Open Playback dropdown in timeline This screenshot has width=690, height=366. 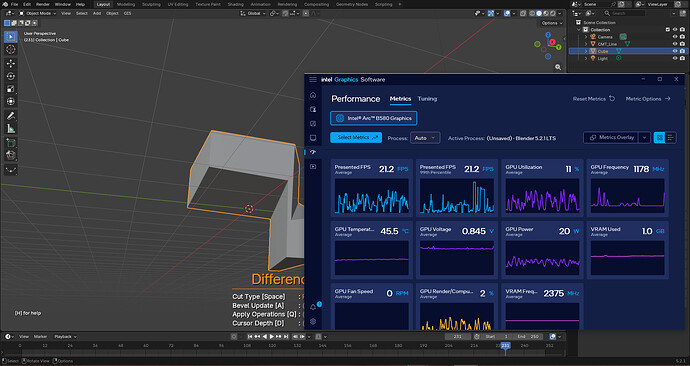coord(65,337)
